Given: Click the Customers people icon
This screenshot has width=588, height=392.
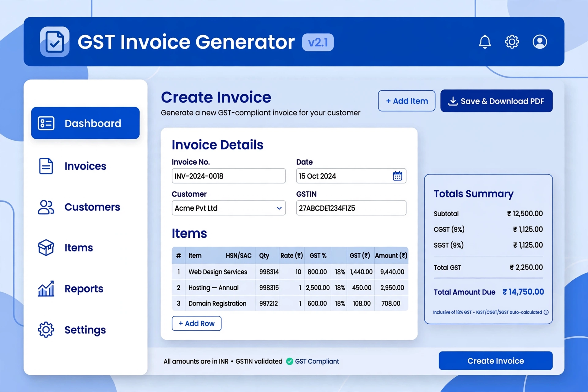Looking at the screenshot, I should coord(46,207).
